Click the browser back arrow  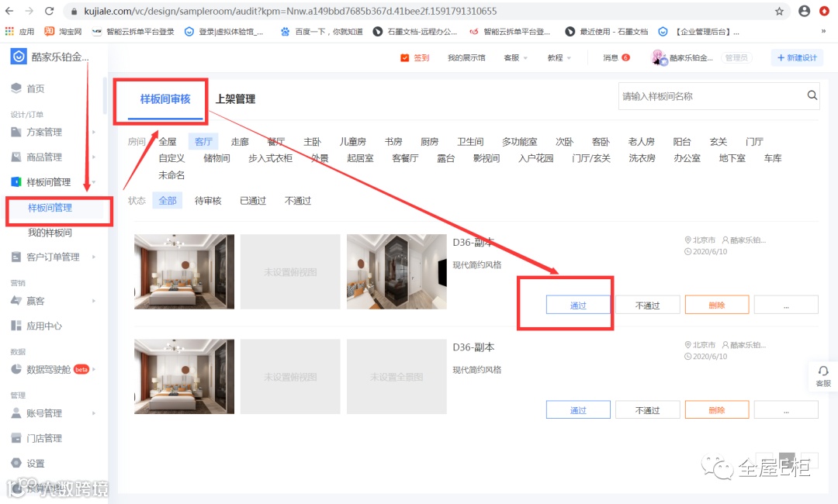click(x=9, y=11)
